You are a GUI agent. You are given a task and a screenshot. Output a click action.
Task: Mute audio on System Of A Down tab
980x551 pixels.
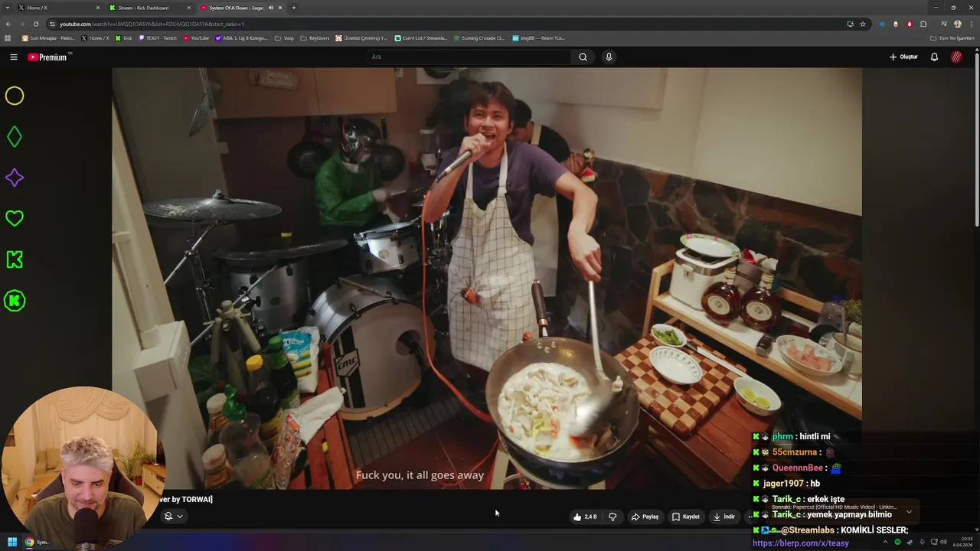pos(270,8)
